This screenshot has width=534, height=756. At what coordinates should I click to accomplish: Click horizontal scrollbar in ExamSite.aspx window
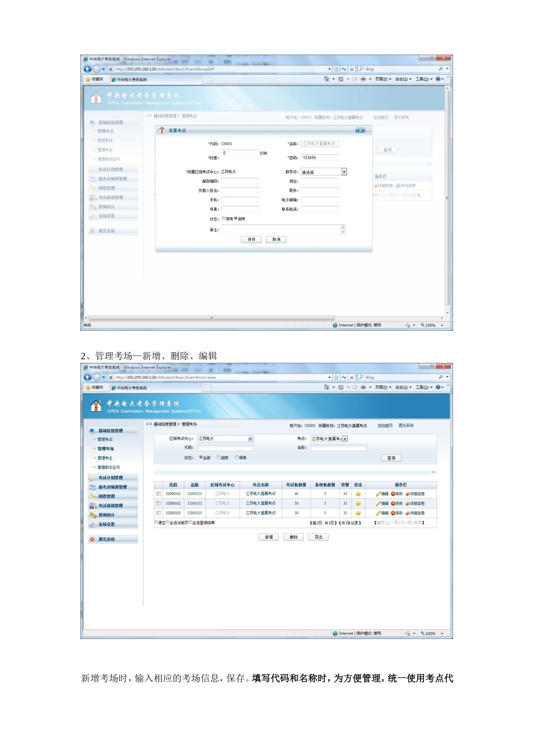pos(212,318)
